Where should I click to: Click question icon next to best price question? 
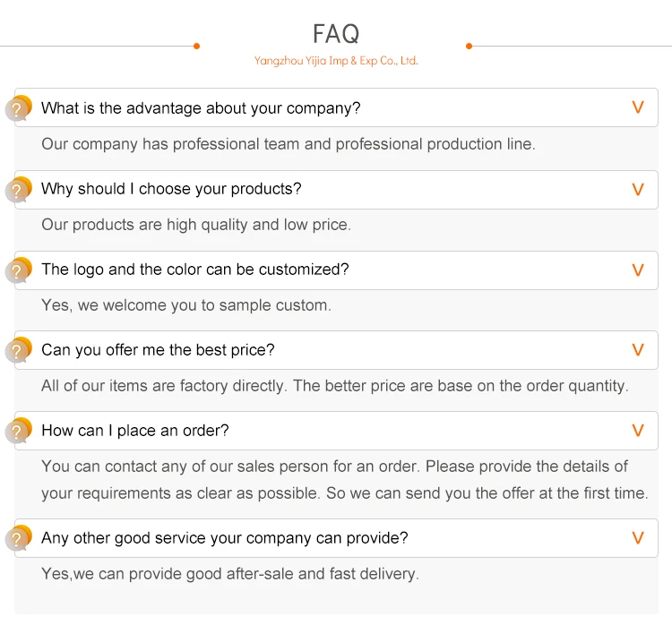pyautogui.click(x=18, y=350)
